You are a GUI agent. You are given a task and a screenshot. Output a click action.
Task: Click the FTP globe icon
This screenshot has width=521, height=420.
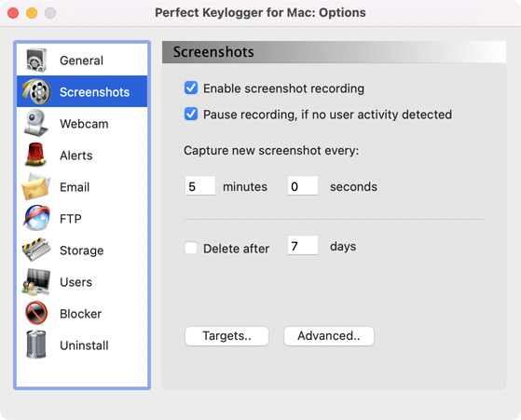pyautogui.click(x=36, y=218)
